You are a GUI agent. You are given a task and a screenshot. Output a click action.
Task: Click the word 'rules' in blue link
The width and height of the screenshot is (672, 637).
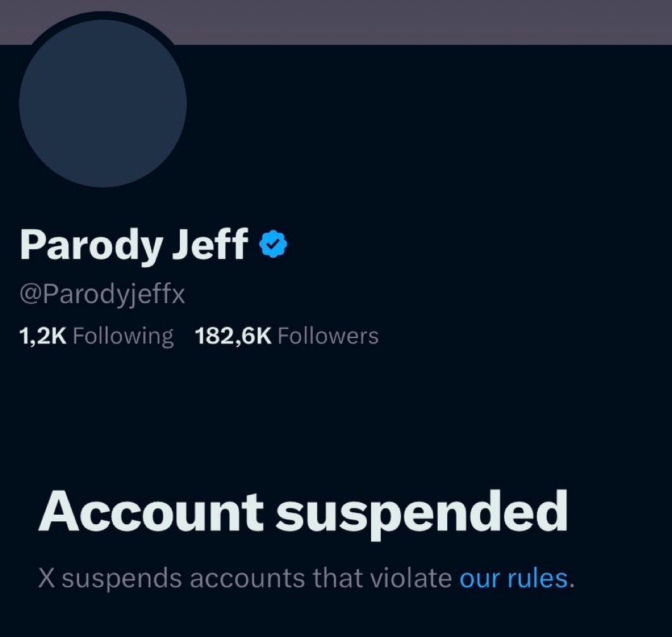(538, 578)
